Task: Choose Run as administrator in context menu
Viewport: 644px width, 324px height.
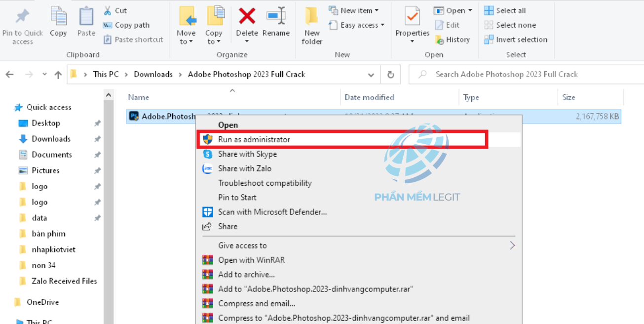Action: (x=254, y=140)
